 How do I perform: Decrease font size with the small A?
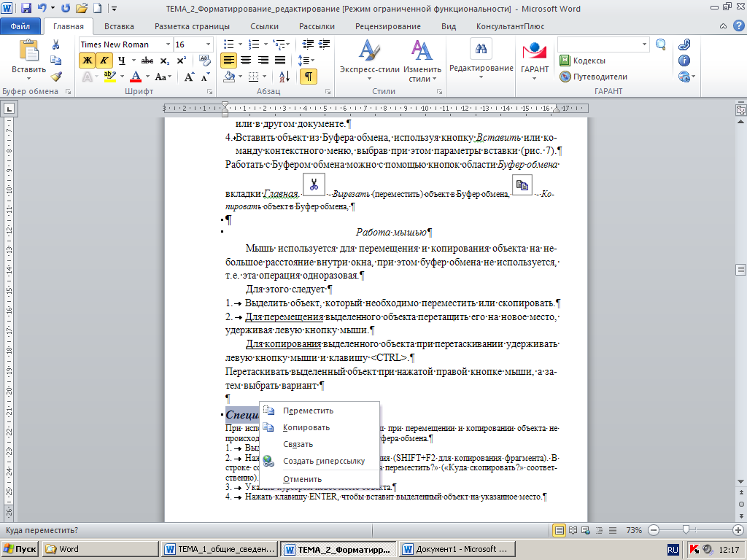tap(205, 77)
